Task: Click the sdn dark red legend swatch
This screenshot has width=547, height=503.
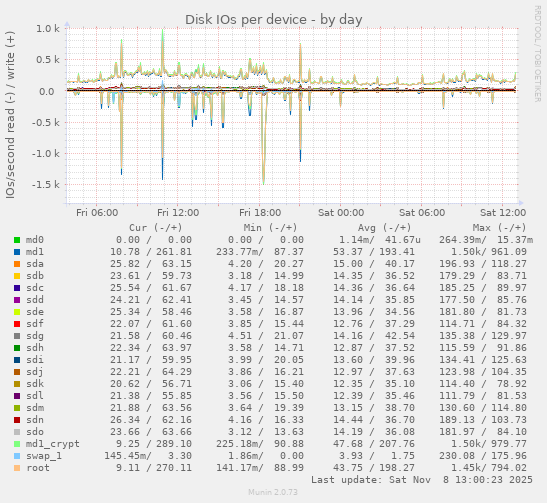Action: [17, 420]
